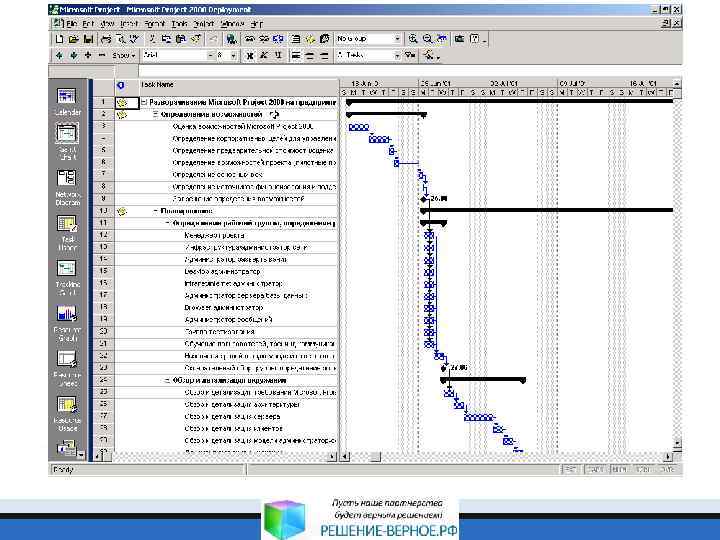
Task: Collapse summary task in row 2
Action: pos(156,114)
